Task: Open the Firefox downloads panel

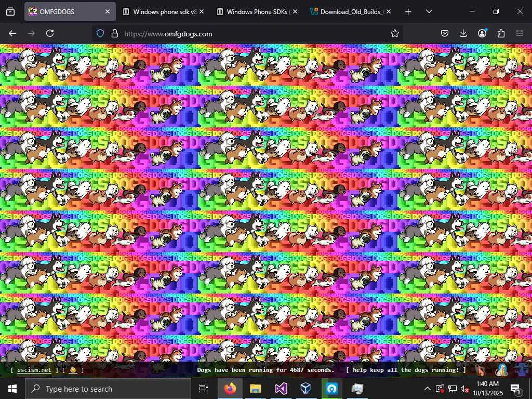Action: (x=463, y=33)
